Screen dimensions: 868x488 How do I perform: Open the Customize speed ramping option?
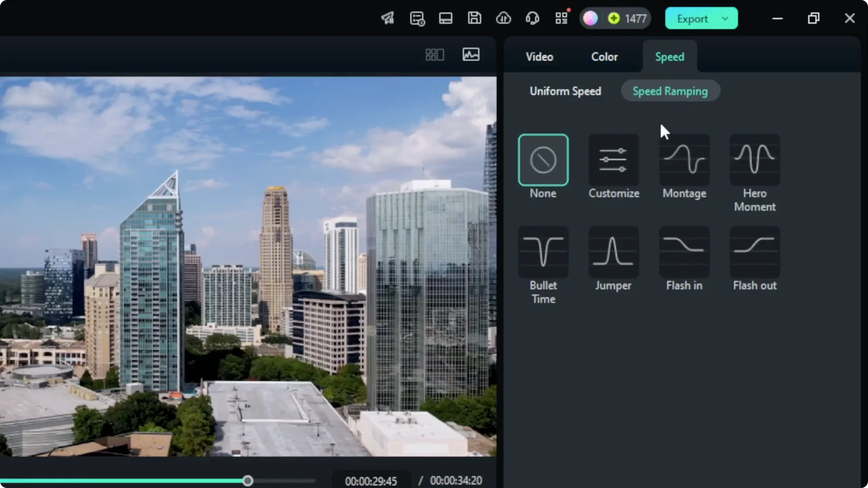point(613,160)
